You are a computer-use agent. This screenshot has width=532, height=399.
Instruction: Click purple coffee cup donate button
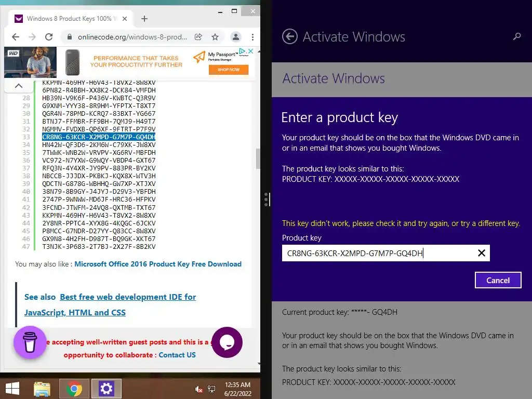[x=30, y=342]
